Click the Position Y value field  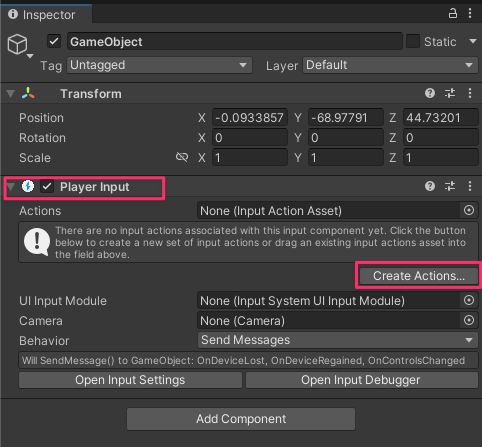[x=346, y=117]
